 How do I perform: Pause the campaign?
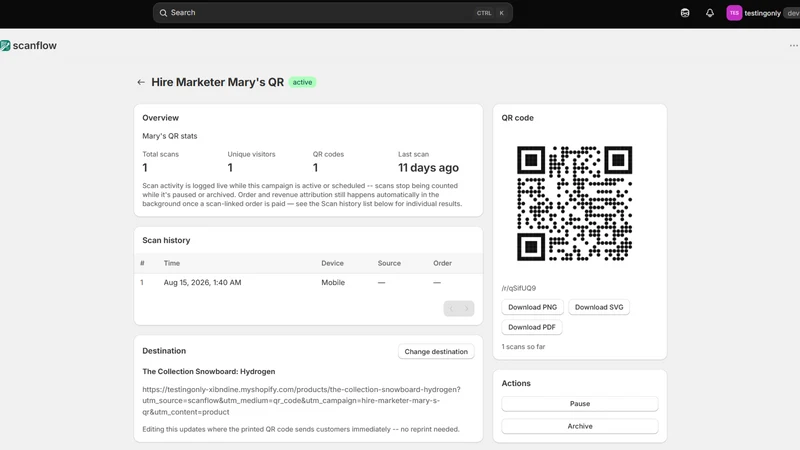click(580, 404)
